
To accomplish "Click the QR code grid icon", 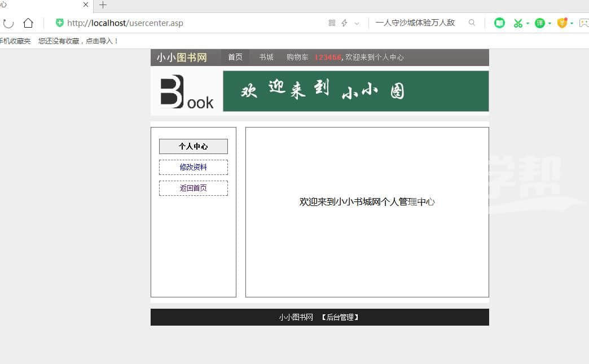I will (332, 23).
